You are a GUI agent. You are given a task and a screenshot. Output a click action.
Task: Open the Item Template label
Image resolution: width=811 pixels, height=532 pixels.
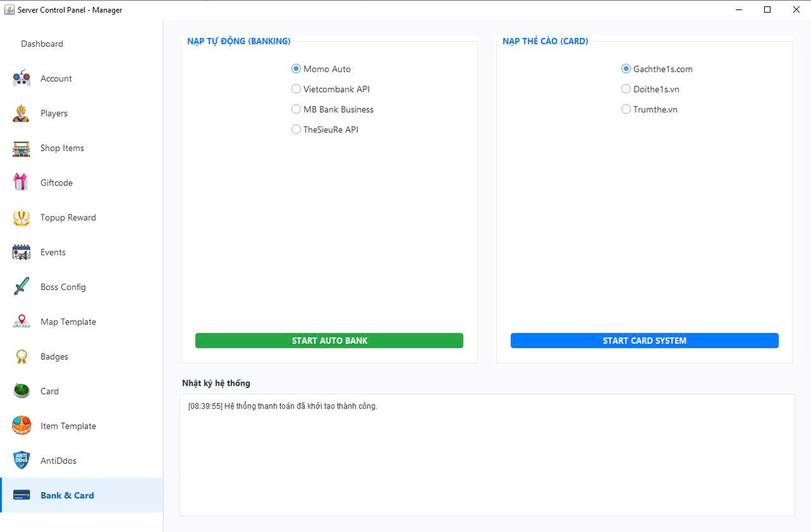pyautogui.click(x=68, y=426)
